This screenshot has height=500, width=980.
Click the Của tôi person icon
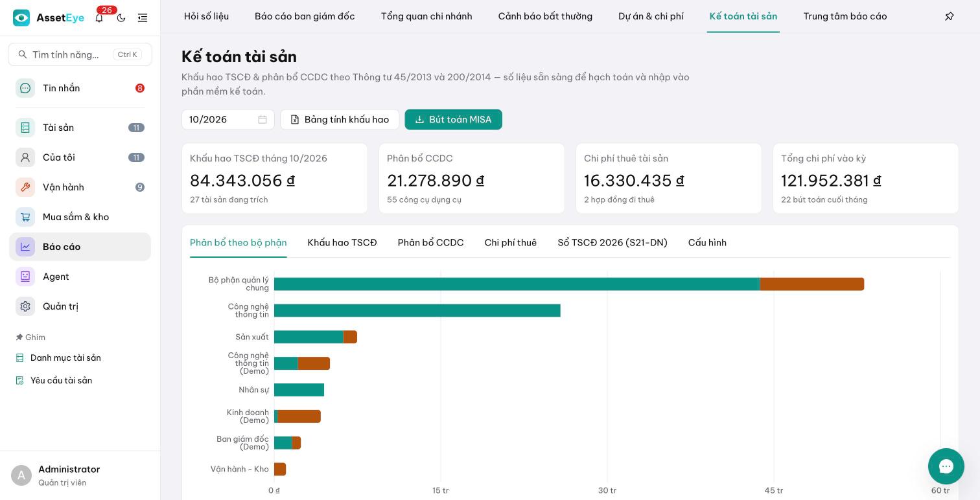tap(25, 157)
